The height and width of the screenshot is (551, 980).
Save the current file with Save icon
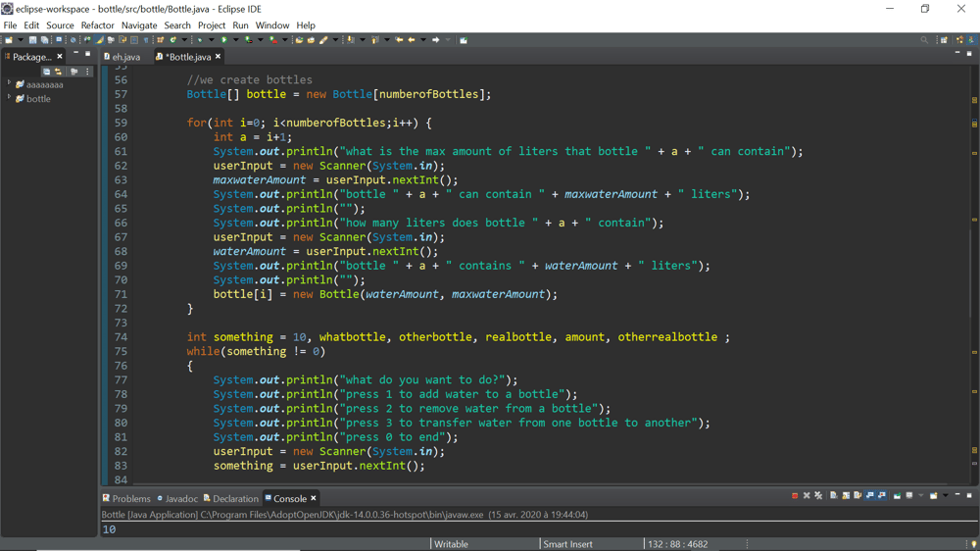[32, 40]
